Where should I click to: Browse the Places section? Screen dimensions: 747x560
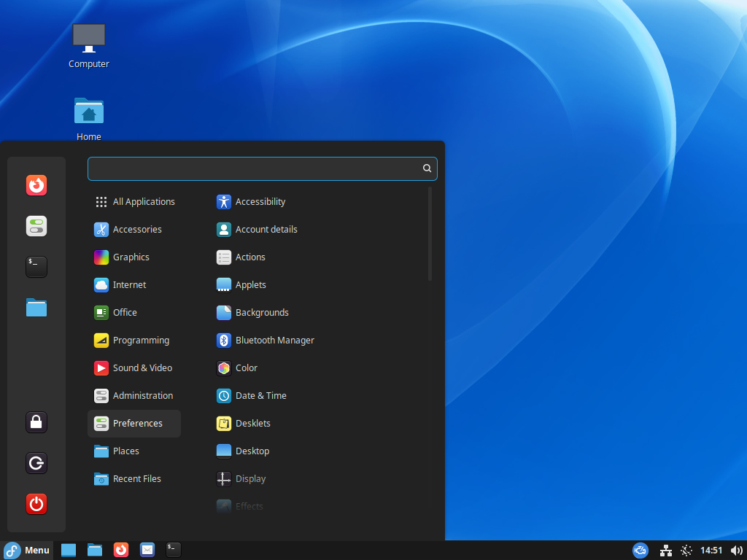(125, 451)
